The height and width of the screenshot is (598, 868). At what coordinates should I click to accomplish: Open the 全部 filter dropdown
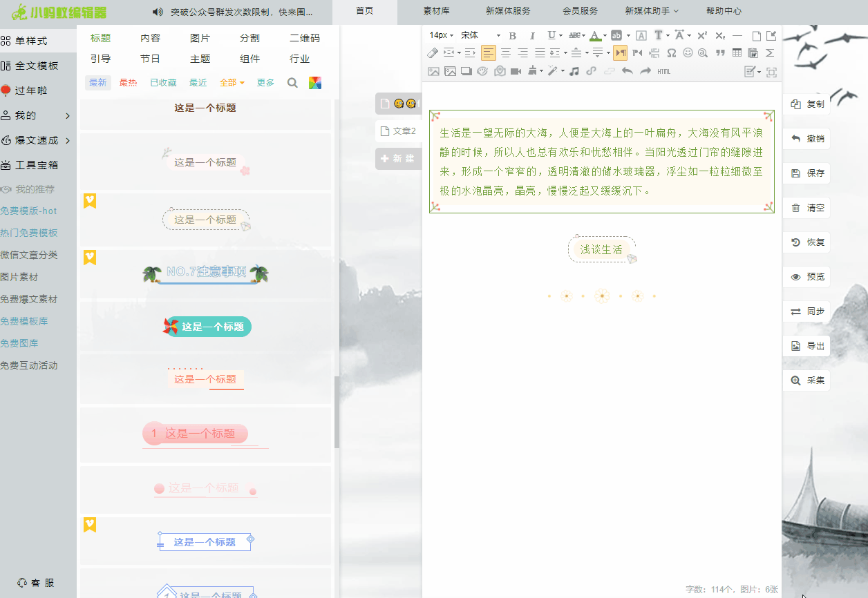pos(232,83)
